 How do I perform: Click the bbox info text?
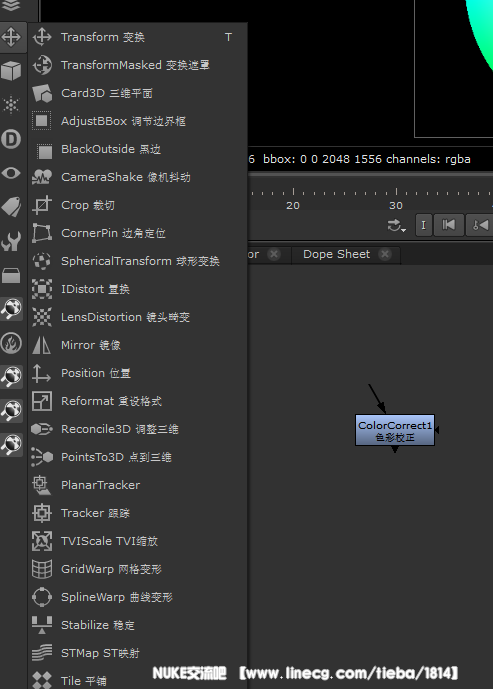click(322, 159)
